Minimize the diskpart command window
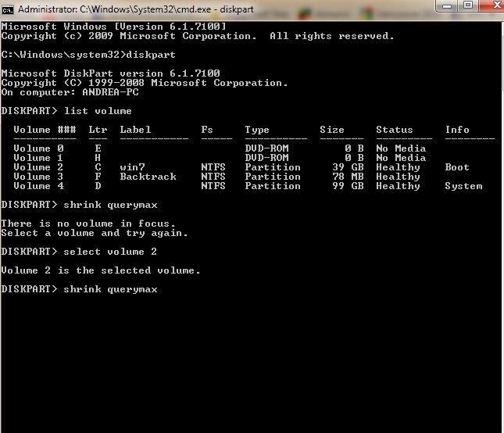Viewport: 504px width, 433px height. [x=447, y=5]
